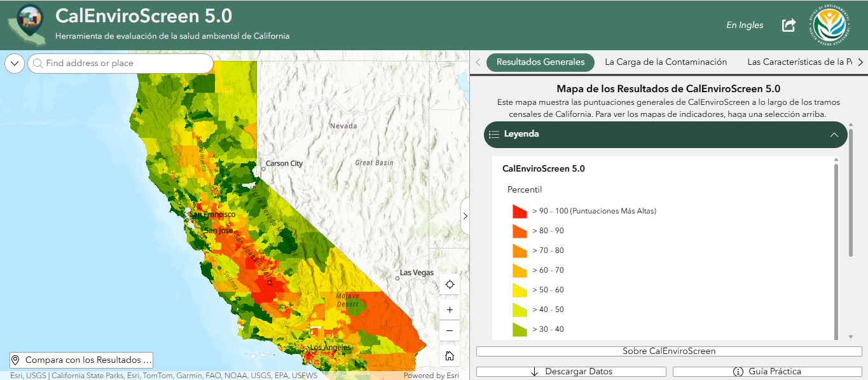Click the > 40 - 50 legend swatch
Viewport: 868px width, 380px height.
point(520,309)
